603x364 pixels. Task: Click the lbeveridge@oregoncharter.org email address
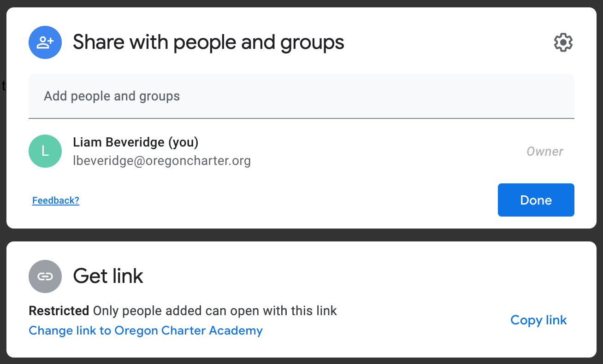(162, 161)
